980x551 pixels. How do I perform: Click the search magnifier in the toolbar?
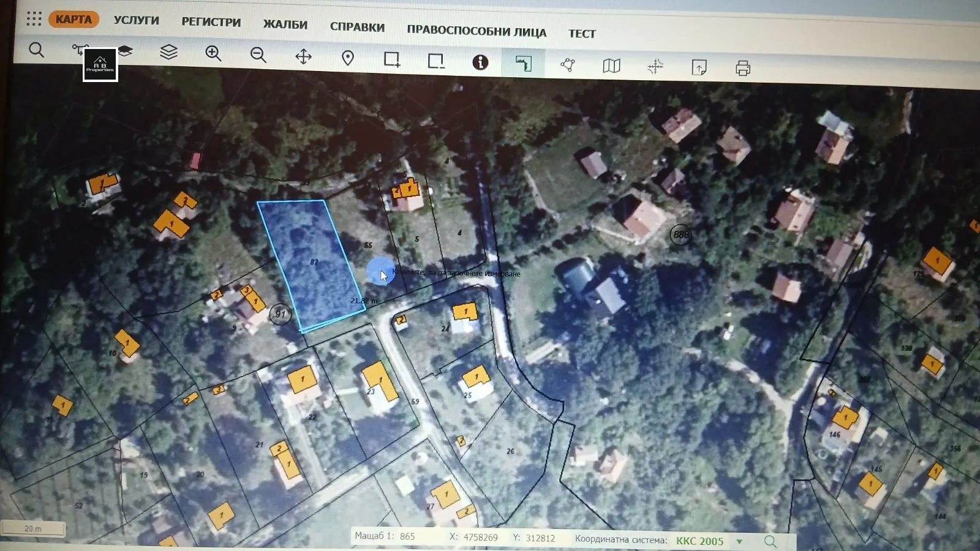click(36, 50)
